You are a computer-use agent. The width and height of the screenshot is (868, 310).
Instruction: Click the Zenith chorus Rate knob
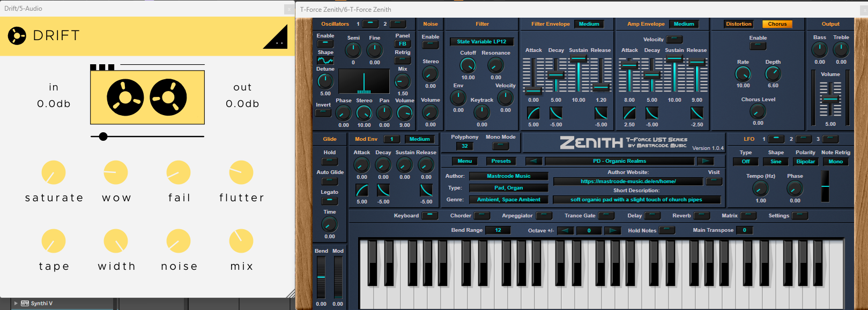pos(743,74)
